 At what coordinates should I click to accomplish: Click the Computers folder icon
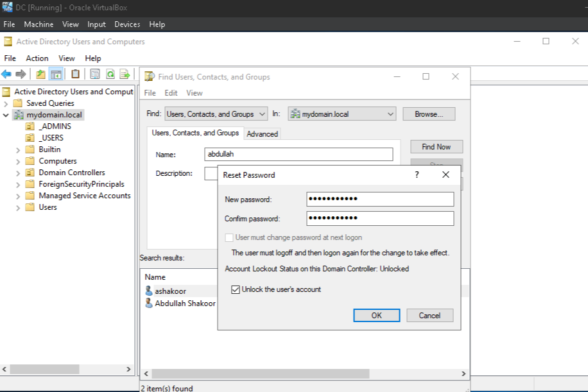point(30,161)
